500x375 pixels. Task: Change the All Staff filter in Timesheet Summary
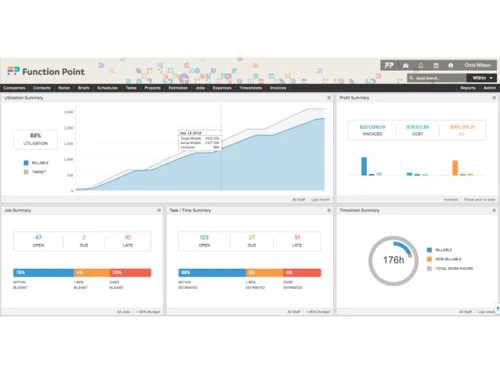click(x=465, y=312)
